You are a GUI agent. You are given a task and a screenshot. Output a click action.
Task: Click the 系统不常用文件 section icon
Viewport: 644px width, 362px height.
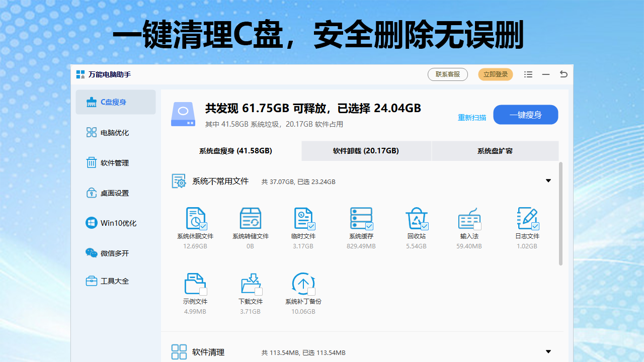click(179, 181)
